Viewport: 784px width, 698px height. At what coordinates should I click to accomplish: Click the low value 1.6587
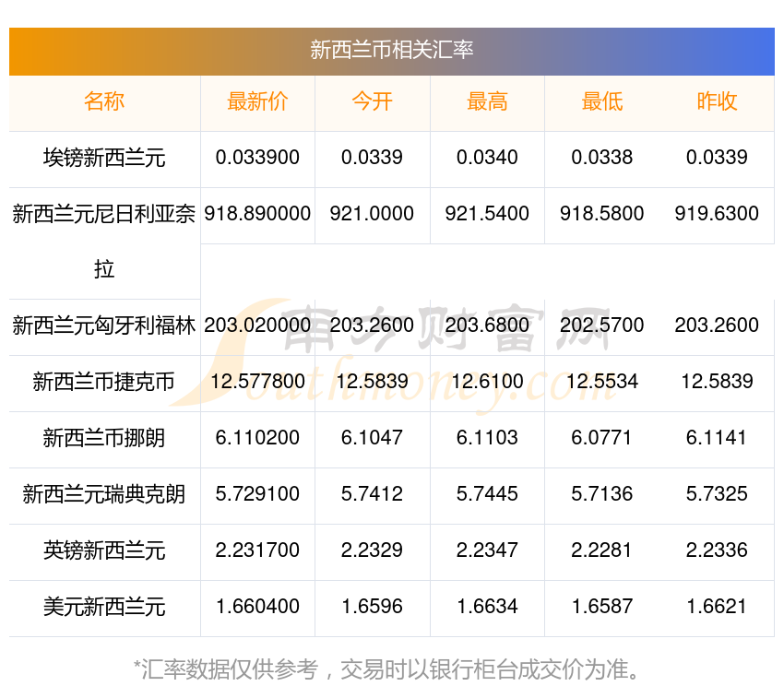602,607
